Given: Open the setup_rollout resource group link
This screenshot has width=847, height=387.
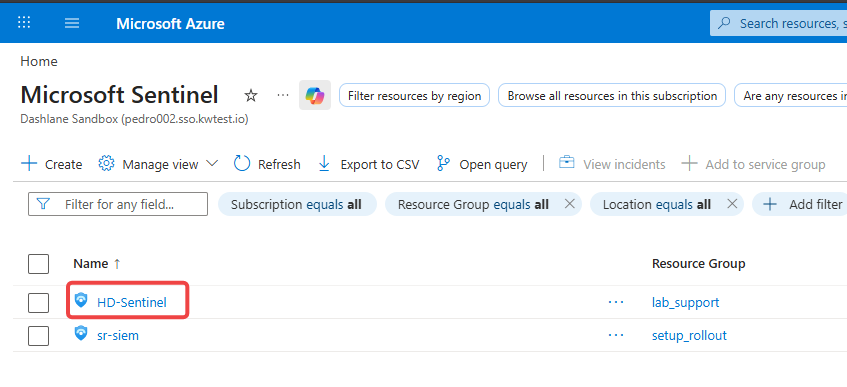Looking at the screenshot, I should pos(689,336).
